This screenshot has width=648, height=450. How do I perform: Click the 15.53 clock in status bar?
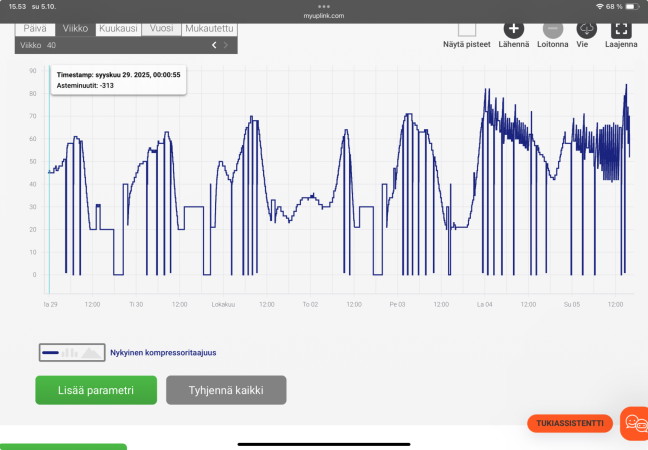pyautogui.click(x=17, y=7)
